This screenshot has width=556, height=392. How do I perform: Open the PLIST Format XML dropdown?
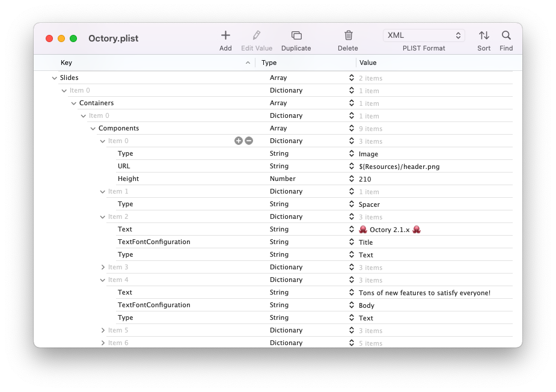pos(424,35)
